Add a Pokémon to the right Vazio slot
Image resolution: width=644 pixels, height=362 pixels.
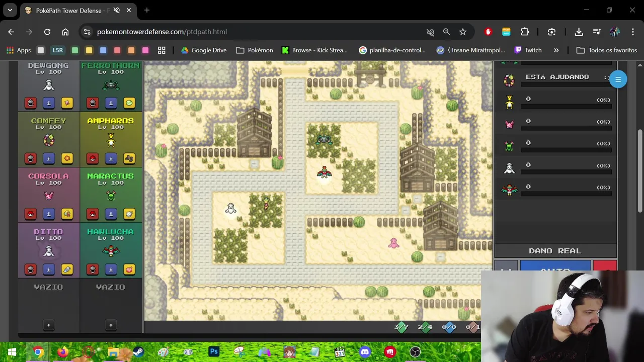tap(111, 325)
